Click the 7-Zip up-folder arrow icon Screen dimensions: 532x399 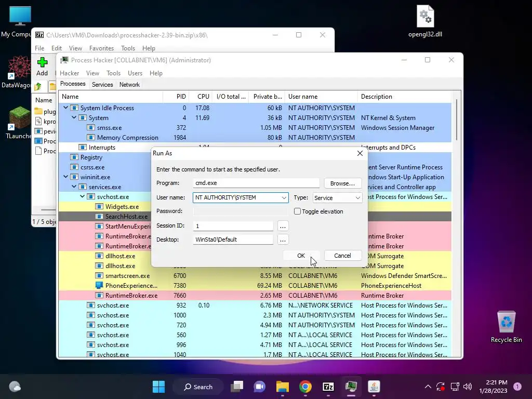38,87
